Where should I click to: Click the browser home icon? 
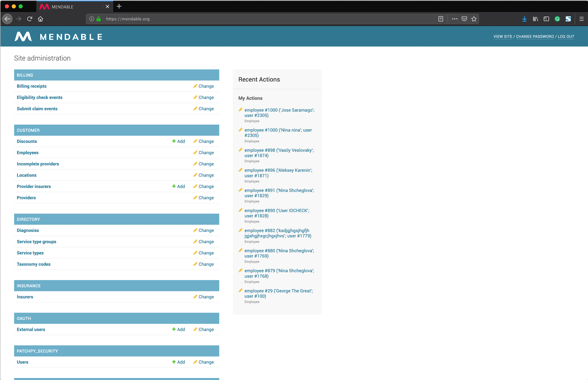41,19
